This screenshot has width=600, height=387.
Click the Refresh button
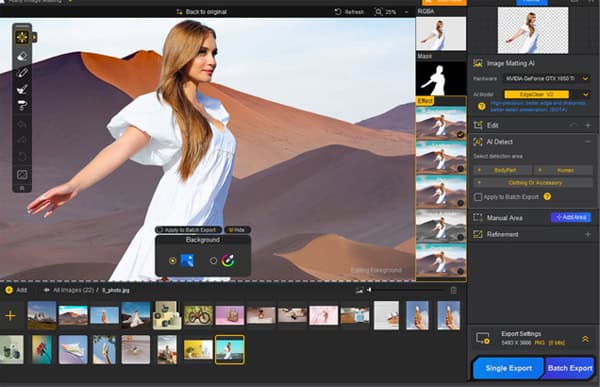pos(349,12)
